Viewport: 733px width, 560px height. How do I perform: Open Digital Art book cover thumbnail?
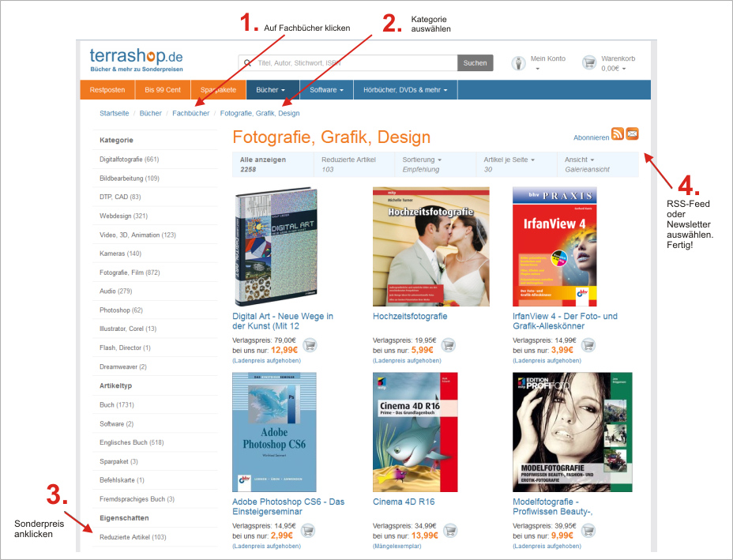(x=276, y=247)
